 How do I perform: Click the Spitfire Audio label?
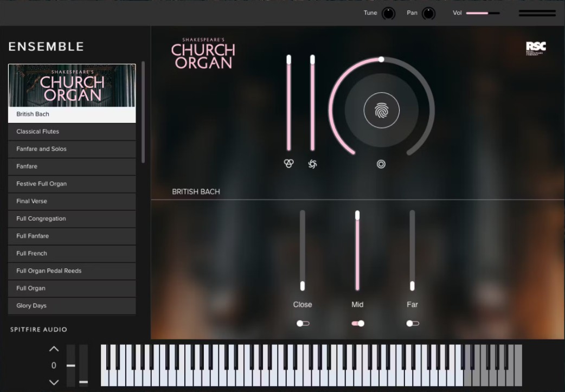pos(38,330)
